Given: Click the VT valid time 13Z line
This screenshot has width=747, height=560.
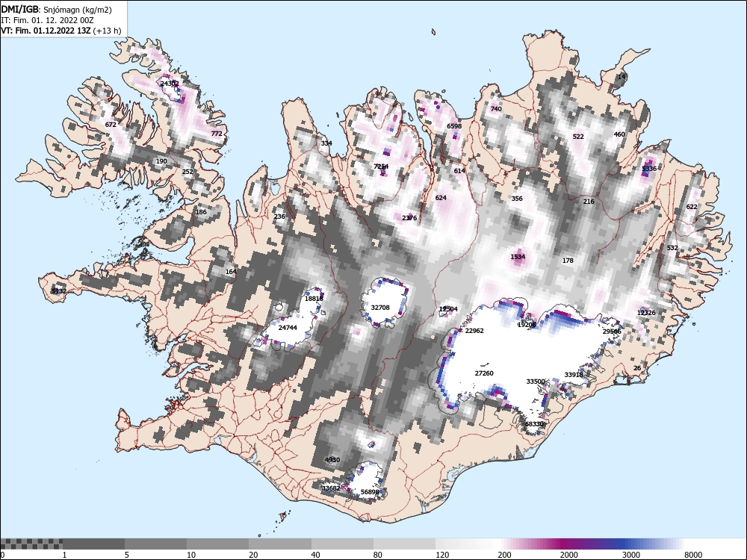Looking at the screenshot, I should tap(61, 31).
